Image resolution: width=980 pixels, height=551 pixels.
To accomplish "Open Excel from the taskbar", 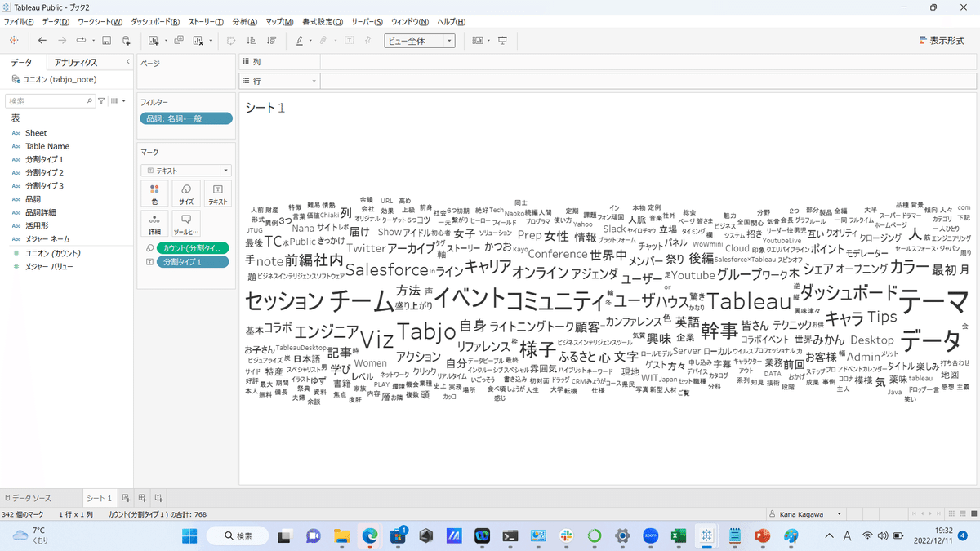I will point(678,535).
